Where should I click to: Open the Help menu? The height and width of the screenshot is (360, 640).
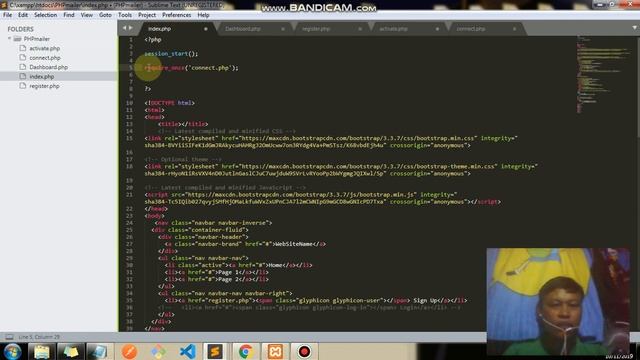pyautogui.click(x=203, y=15)
